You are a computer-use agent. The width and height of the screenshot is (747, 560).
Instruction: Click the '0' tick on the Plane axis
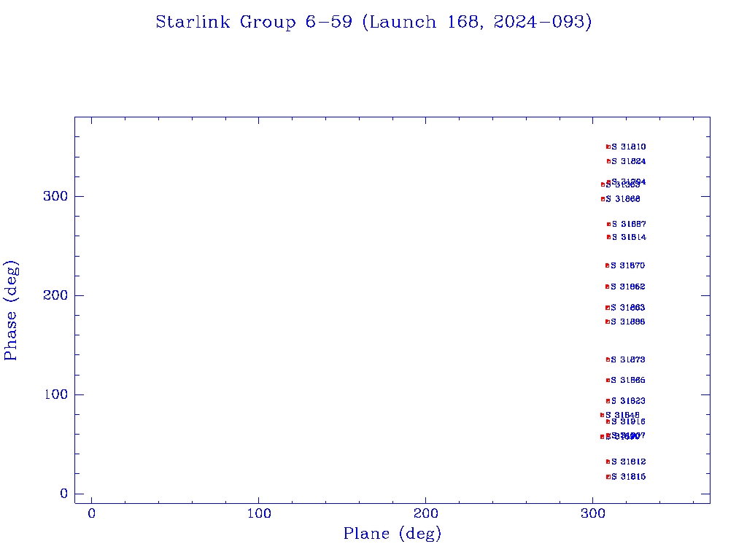pyautogui.click(x=91, y=513)
